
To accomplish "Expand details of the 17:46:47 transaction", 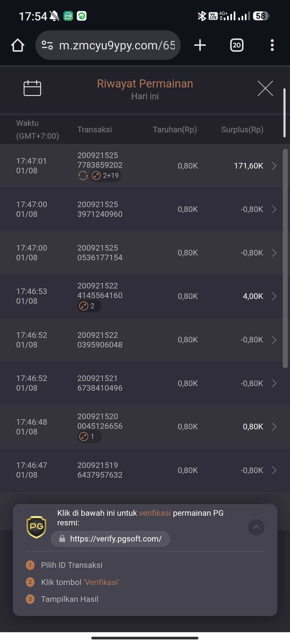I will (274, 470).
